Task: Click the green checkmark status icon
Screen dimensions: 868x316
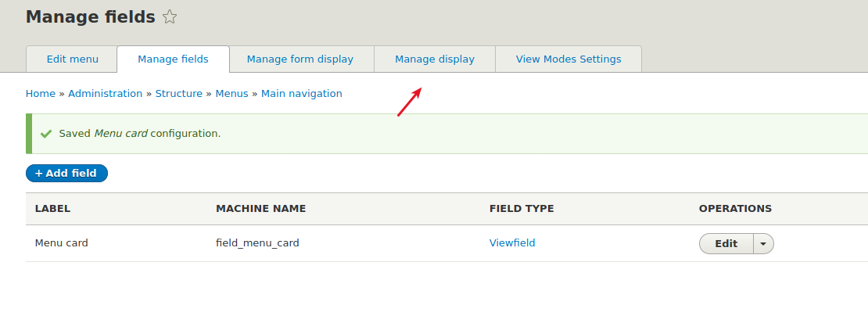Action: click(46, 134)
